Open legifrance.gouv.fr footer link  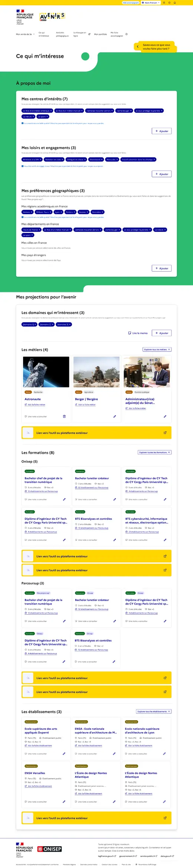click(x=107, y=856)
